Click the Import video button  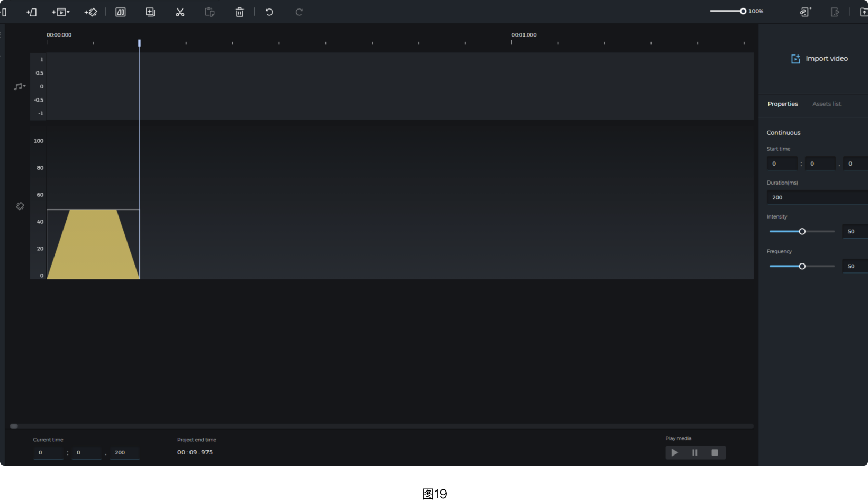(x=819, y=58)
